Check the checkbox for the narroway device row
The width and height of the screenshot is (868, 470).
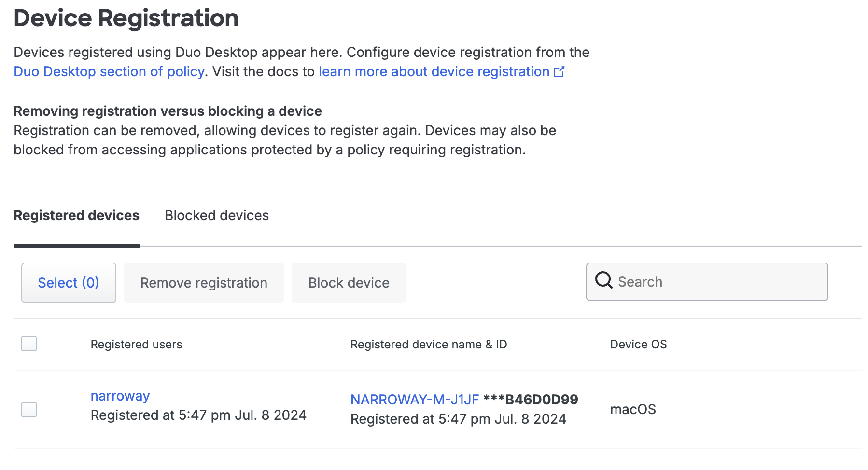click(29, 410)
